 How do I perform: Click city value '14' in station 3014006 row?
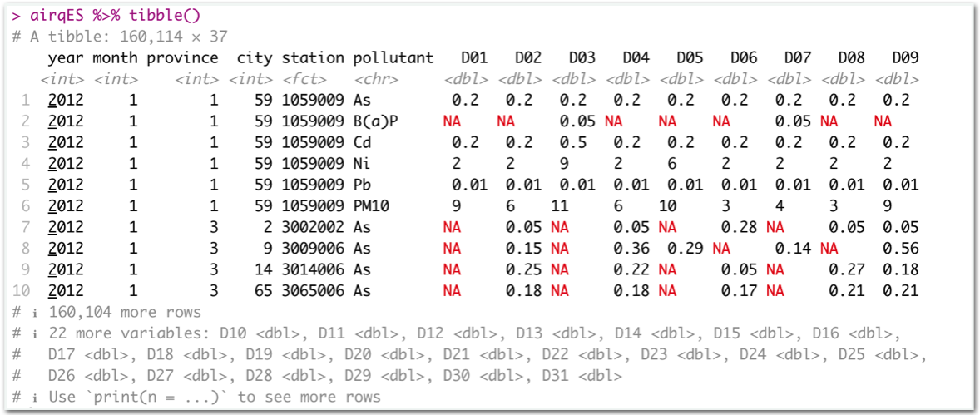pos(264,269)
